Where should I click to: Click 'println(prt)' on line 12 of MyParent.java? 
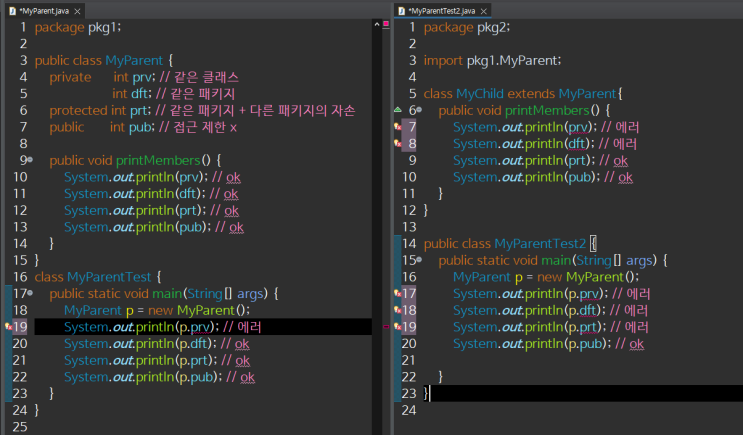point(169,210)
